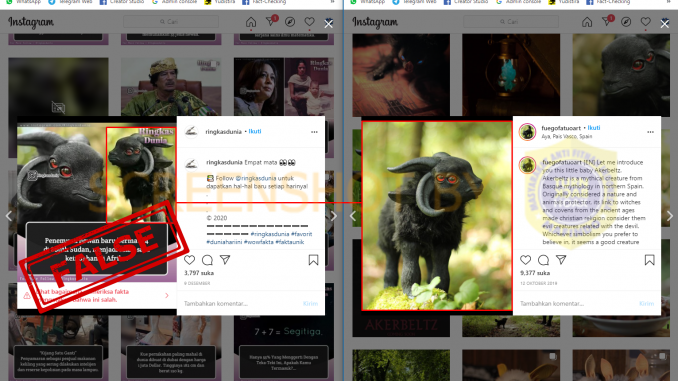Expand the false-information fact check chevron
This screenshot has height=381, width=678.
[x=167, y=295]
